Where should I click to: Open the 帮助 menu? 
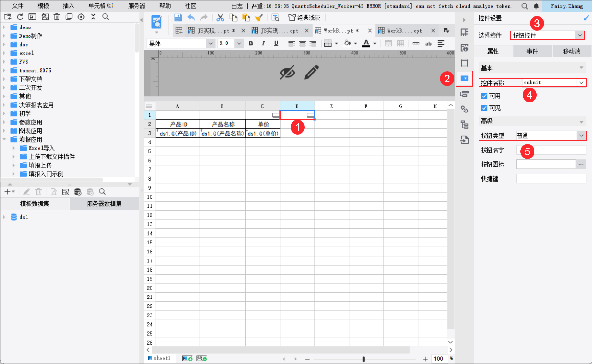point(165,6)
